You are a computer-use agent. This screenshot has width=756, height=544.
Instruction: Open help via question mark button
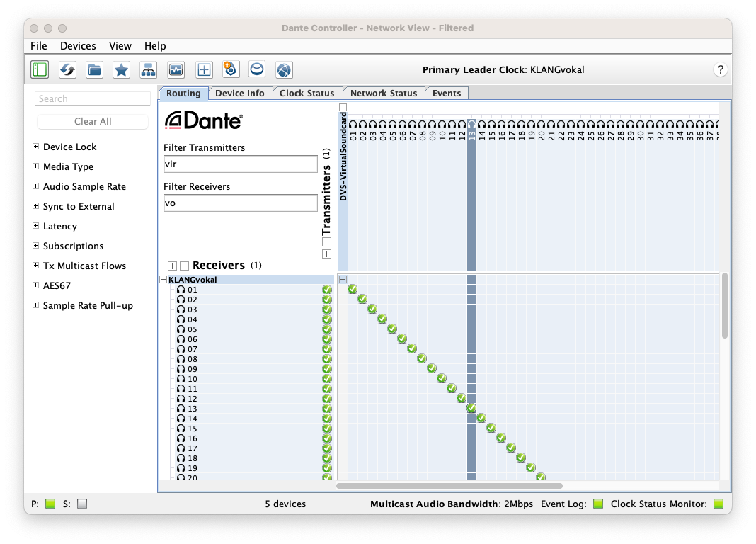(x=721, y=69)
